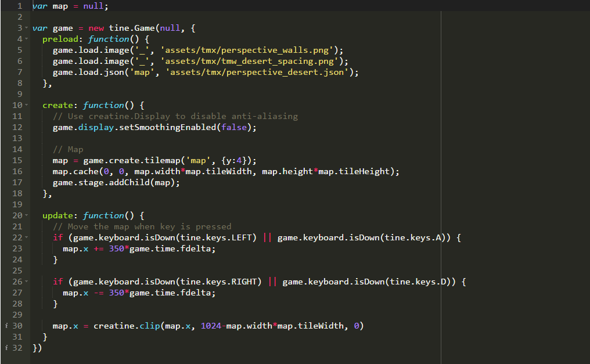
Task: Click the number 1024 in line 30
Action: click(x=211, y=326)
